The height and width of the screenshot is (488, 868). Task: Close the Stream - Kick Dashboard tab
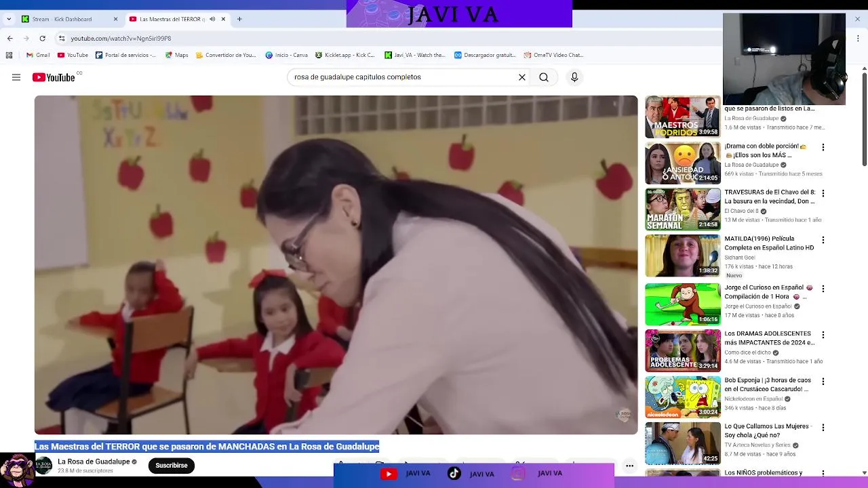tap(115, 19)
